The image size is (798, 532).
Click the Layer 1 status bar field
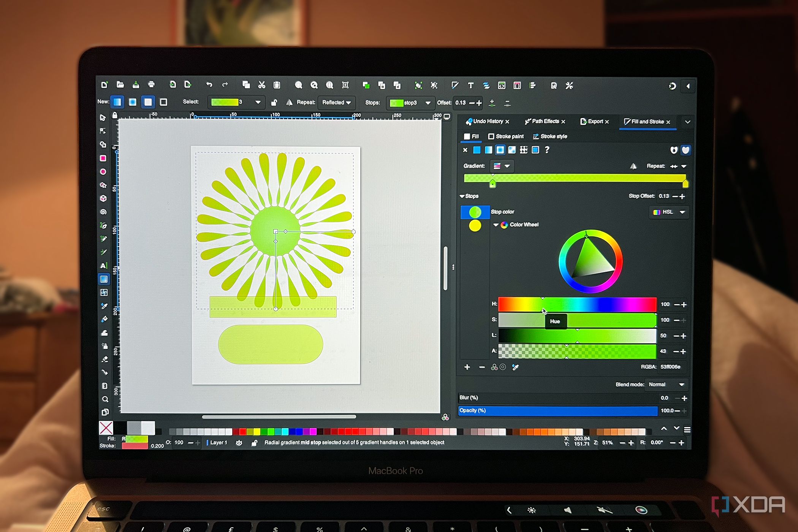pyautogui.click(x=218, y=442)
